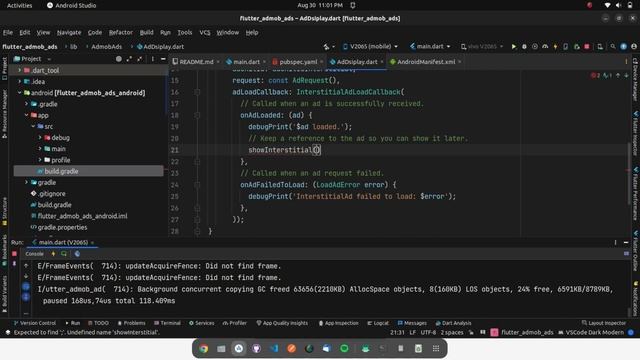The image size is (640, 360).
Task: Open Files manager from the dock
Action: 221,348
